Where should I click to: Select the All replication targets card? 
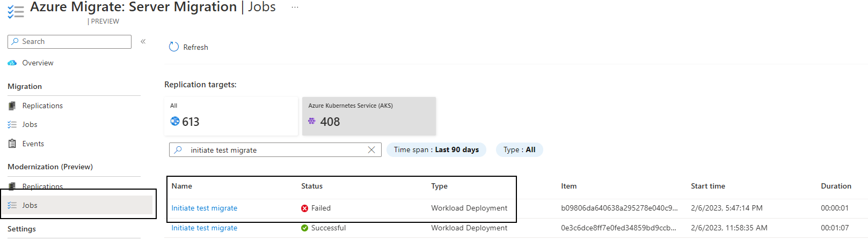[231, 116]
